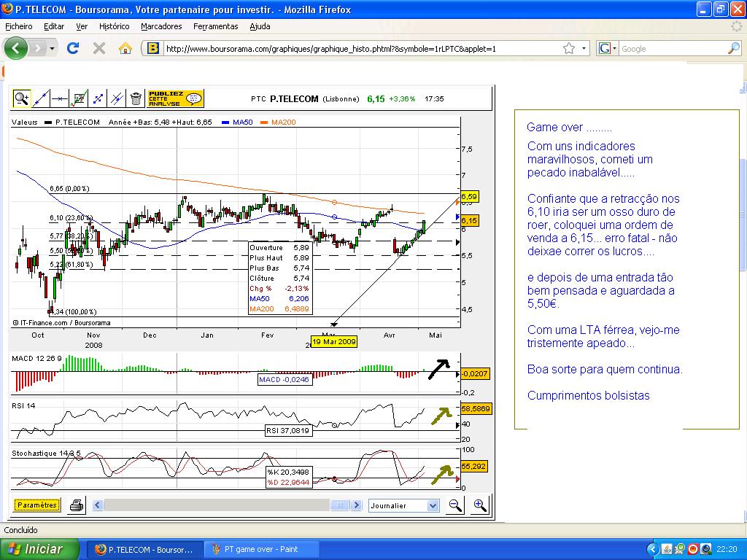The height and width of the screenshot is (560, 747).
Task: Click the chart scrollbar left arrow
Action: (x=98, y=505)
